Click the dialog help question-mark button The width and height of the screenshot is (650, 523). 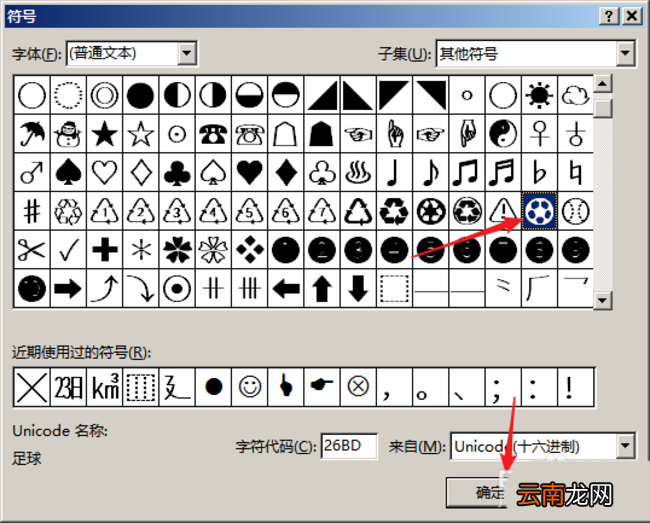point(609,16)
